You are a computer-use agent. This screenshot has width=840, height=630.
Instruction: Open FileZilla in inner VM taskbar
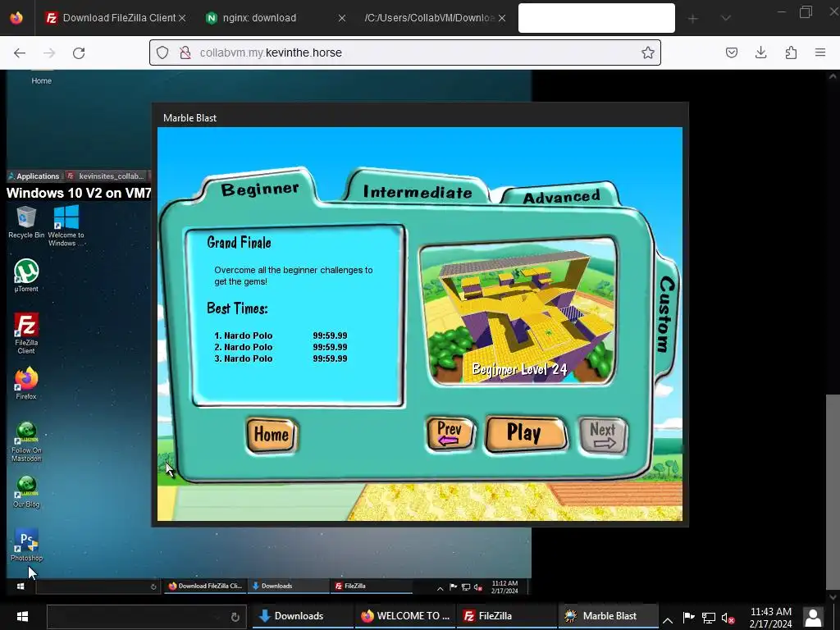pos(372,586)
